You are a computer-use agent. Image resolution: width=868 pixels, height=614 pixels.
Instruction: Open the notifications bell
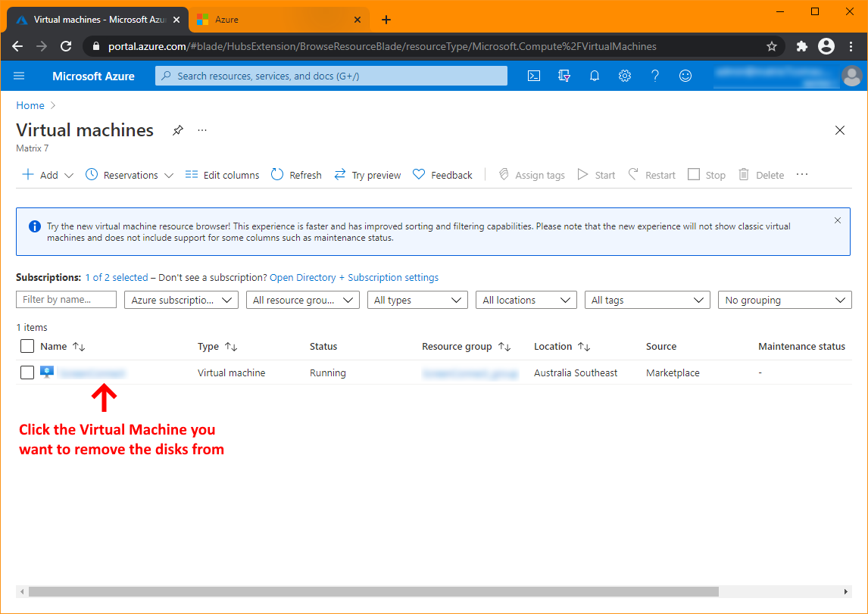tap(595, 76)
